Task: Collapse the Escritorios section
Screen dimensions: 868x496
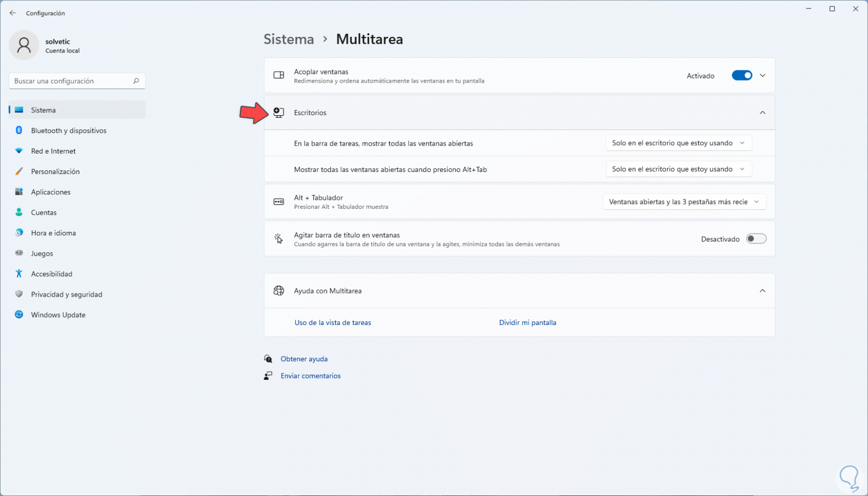Action: click(x=762, y=113)
